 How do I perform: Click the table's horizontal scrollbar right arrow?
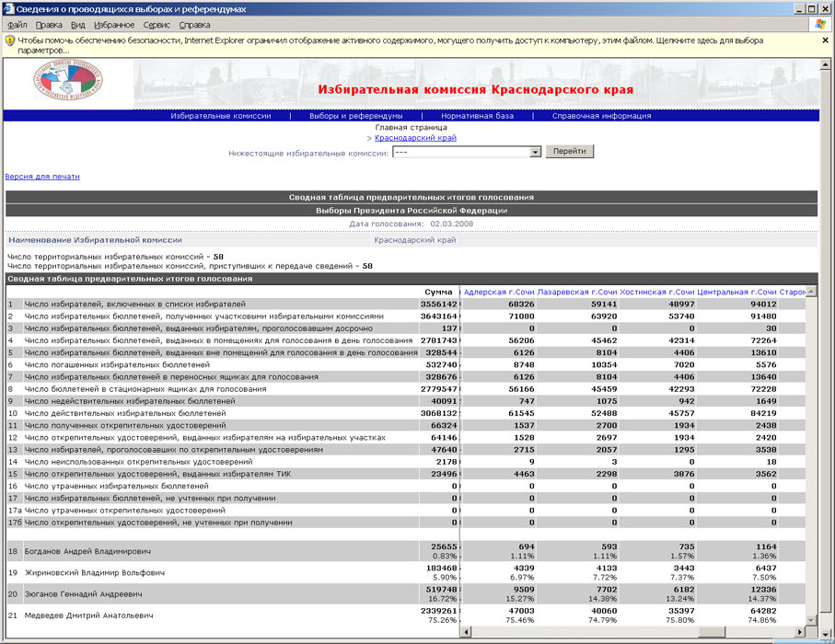pyautogui.click(x=799, y=631)
